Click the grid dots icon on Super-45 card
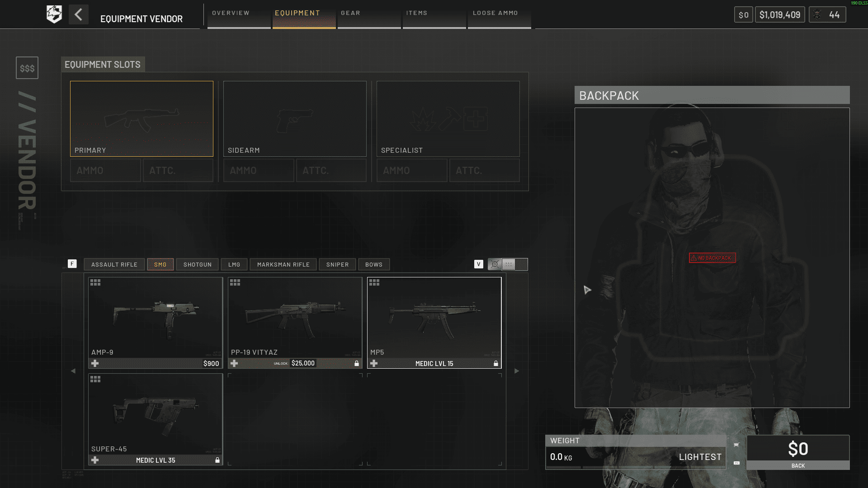Screen dimensions: 868x488 pos(95,379)
